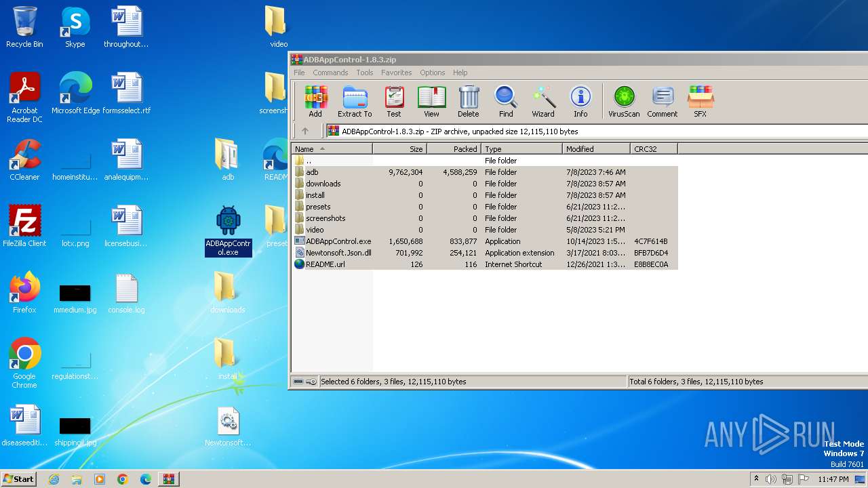868x488 pixels.
Task: Select mmedium.jpg desktop file
Action: click(x=75, y=297)
